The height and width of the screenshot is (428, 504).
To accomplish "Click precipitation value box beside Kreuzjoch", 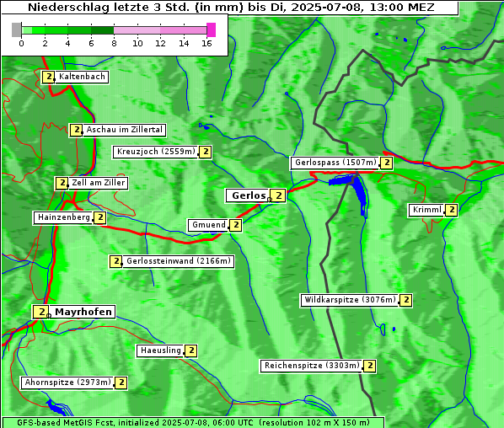I will click(x=206, y=152).
